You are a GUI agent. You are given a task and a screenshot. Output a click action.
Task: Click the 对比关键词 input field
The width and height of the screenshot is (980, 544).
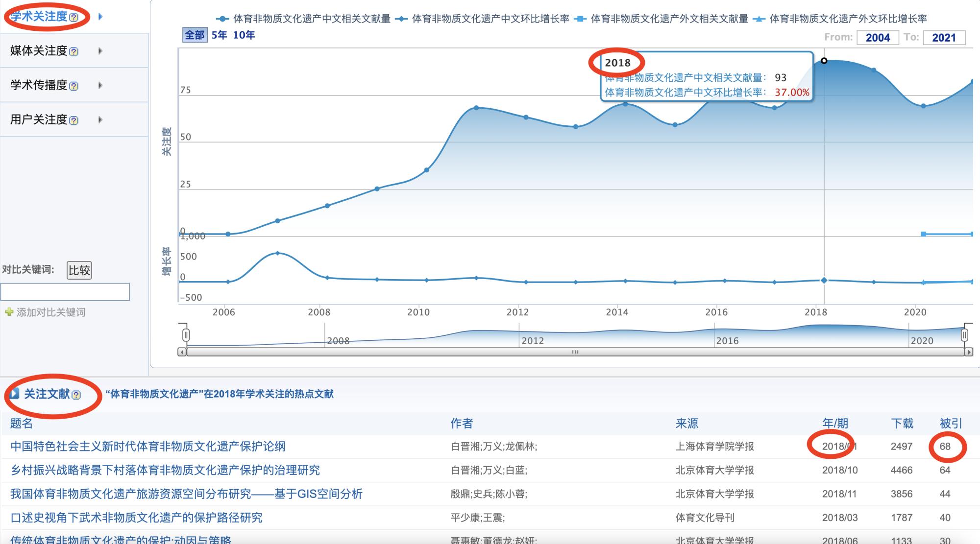tap(65, 292)
